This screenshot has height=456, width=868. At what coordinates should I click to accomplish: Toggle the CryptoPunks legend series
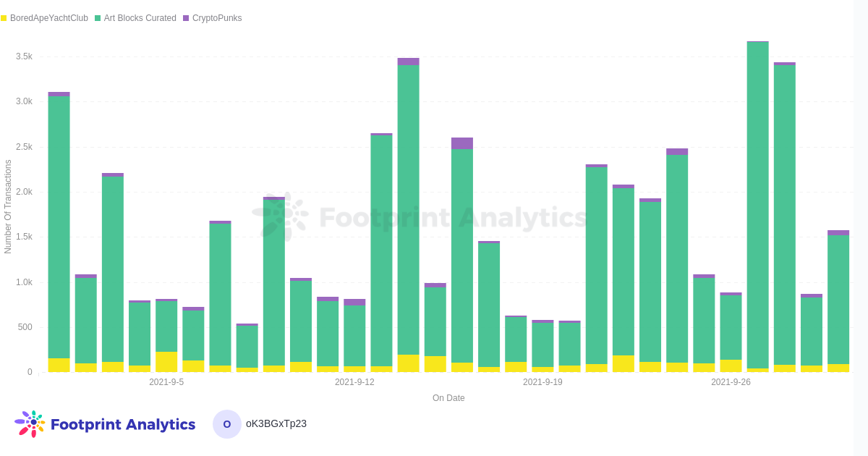(216, 18)
